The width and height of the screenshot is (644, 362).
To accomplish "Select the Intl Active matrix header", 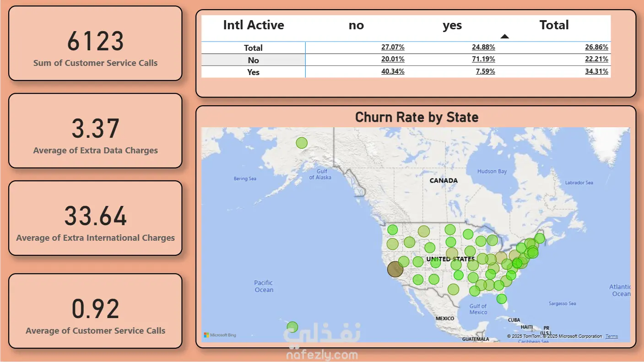I will 253,25.
